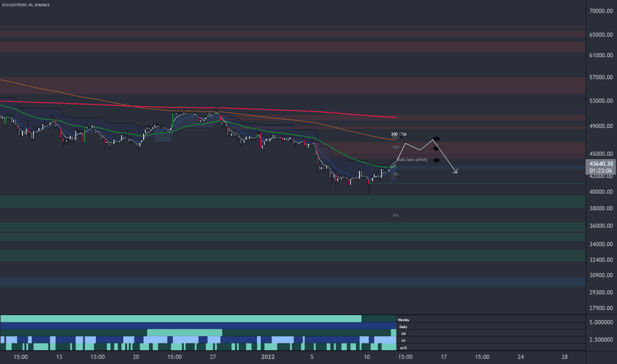Click the 34000.00 price scale value
Screen dimensions: 617x364
click(x=601, y=244)
